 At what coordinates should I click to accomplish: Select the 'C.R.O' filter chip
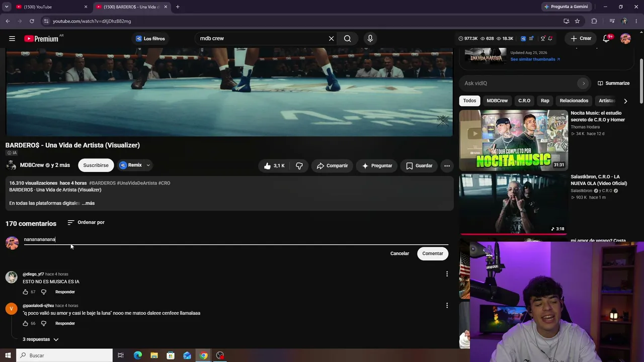click(x=524, y=101)
